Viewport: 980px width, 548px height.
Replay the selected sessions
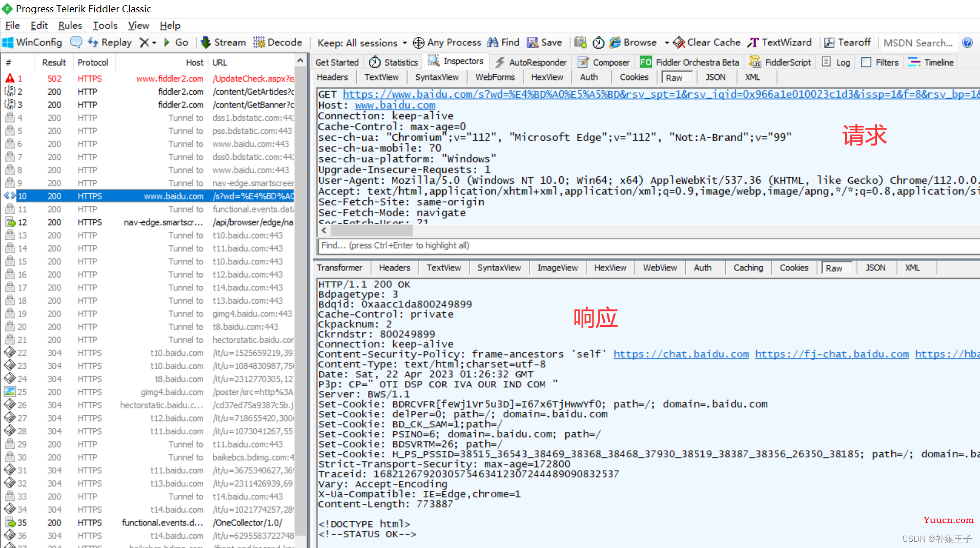point(110,43)
